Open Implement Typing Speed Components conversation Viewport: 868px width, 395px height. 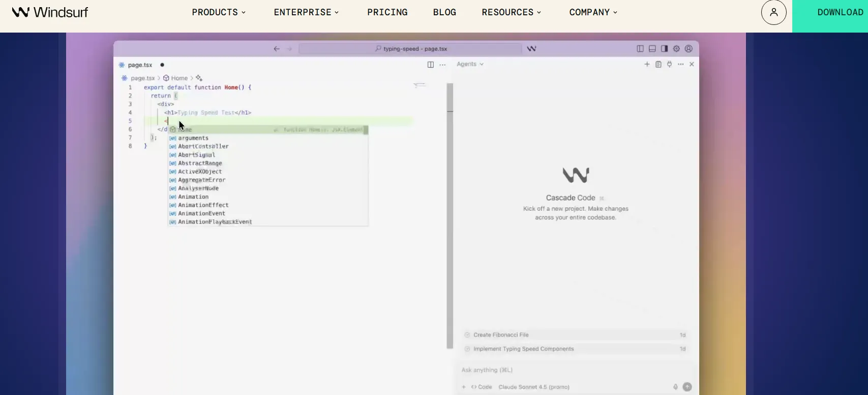click(575, 349)
